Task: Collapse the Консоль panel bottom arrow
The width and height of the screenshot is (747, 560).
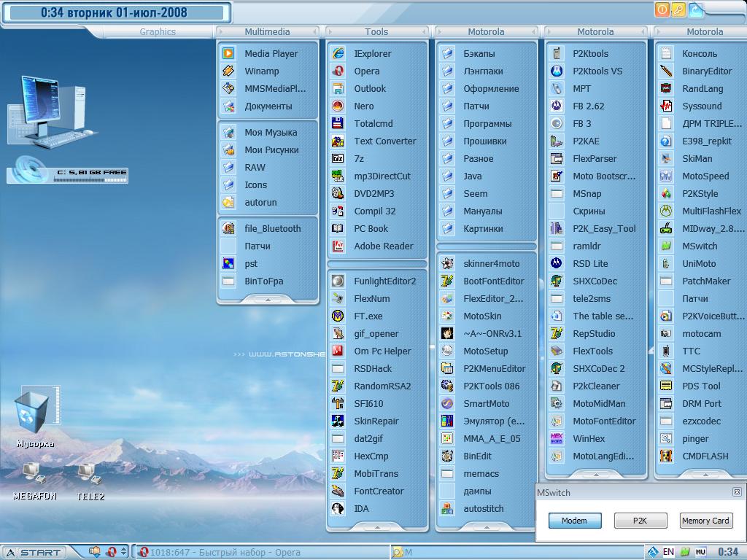Action: pyautogui.click(x=705, y=475)
